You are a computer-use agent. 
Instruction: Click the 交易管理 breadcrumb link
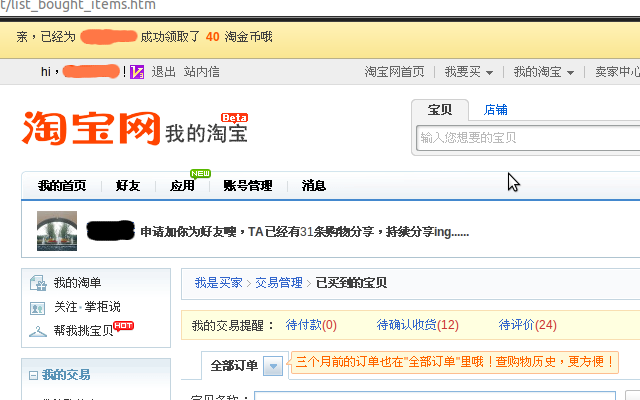click(279, 283)
